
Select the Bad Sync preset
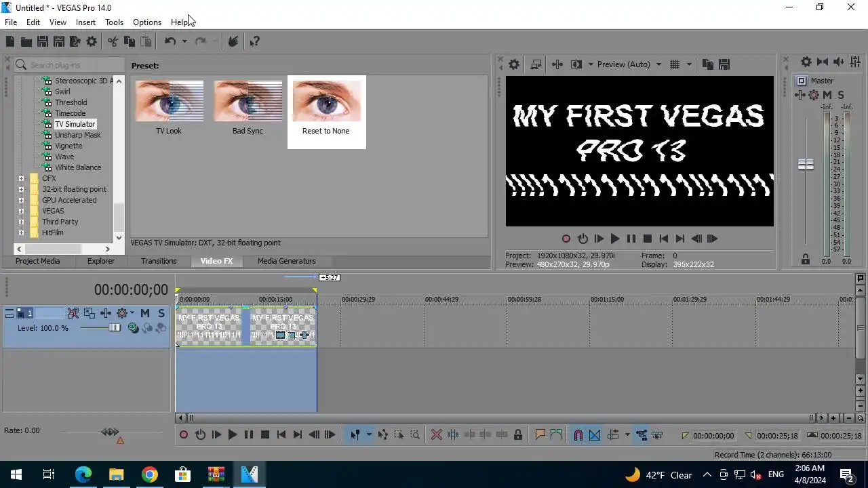(248, 108)
